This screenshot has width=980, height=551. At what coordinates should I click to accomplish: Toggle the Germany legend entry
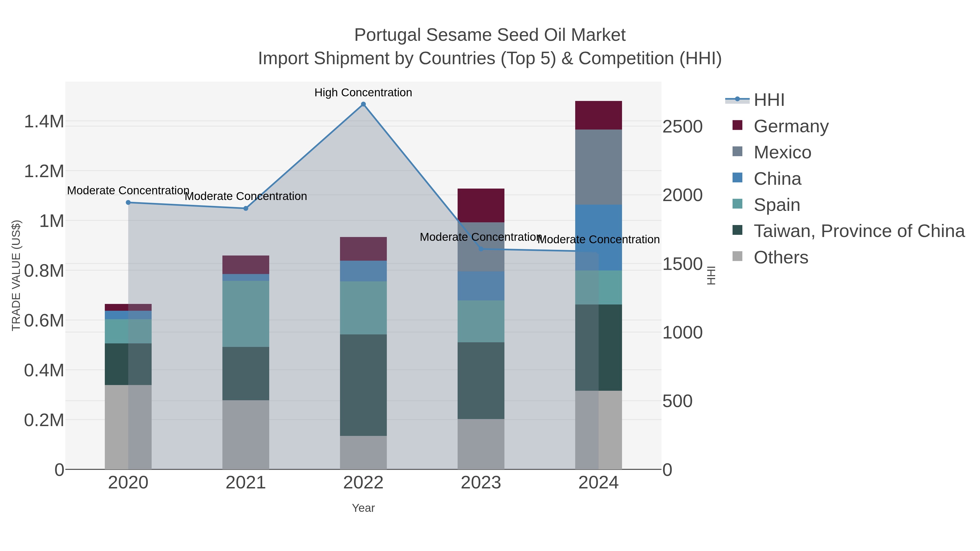(780, 126)
